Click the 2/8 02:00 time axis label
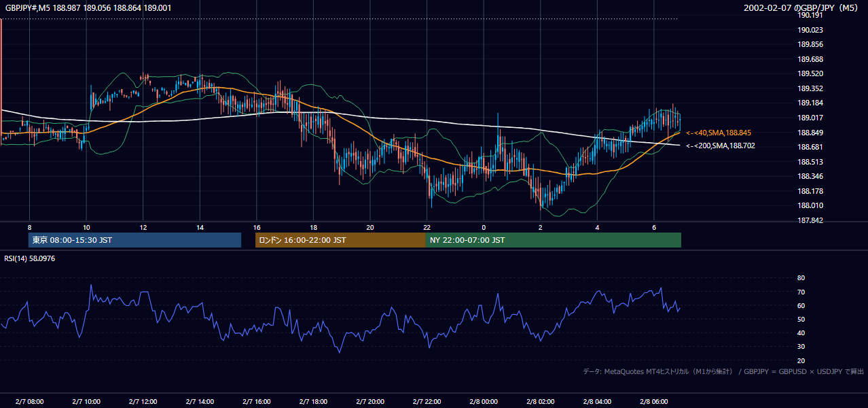The width and height of the screenshot is (868, 408). pos(540,402)
